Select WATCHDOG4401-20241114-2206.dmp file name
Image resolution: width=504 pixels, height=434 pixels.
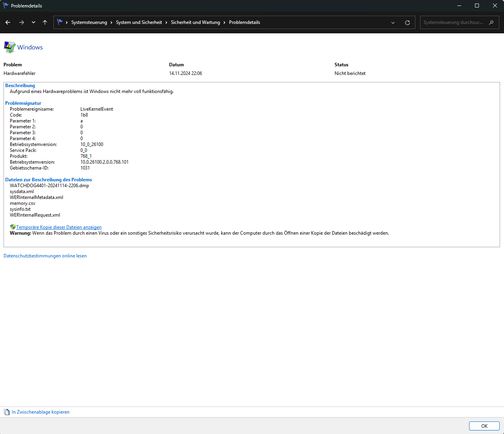click(x=49, y=186)
